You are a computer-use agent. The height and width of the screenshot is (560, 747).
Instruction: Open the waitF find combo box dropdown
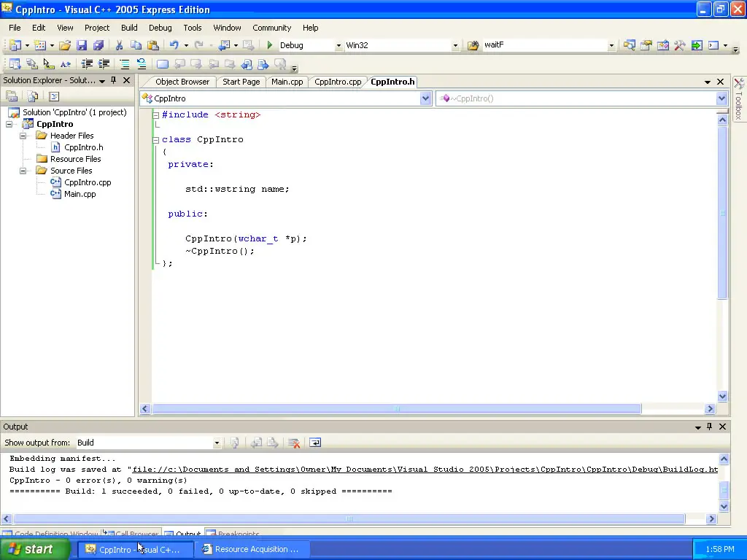pyautogui.click(x=611, y=45)
